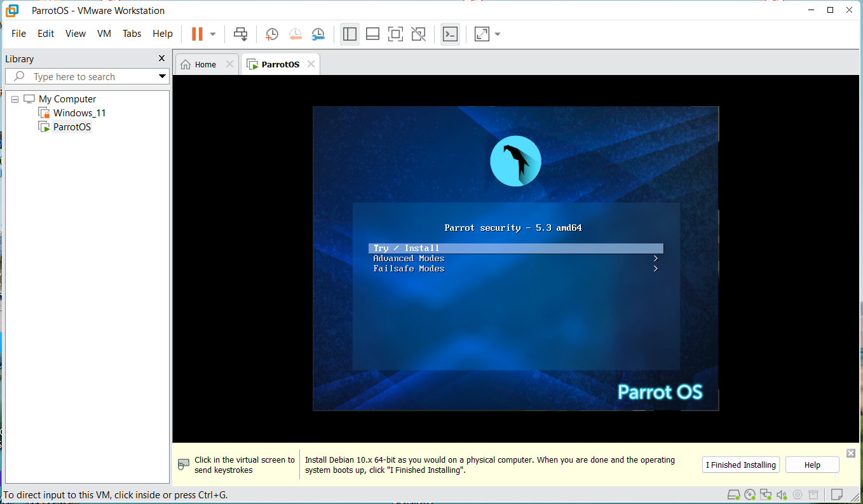Image resolution: width=863 pixels, height=504 pixels.
Task: Click the stretch guest display icon
Action: pos(482,34)
